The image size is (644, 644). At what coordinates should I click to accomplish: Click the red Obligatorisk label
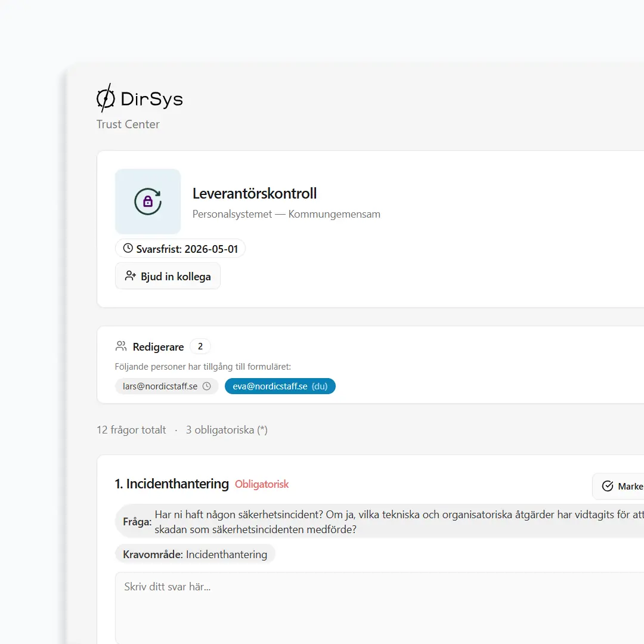(x=262, y=484)
